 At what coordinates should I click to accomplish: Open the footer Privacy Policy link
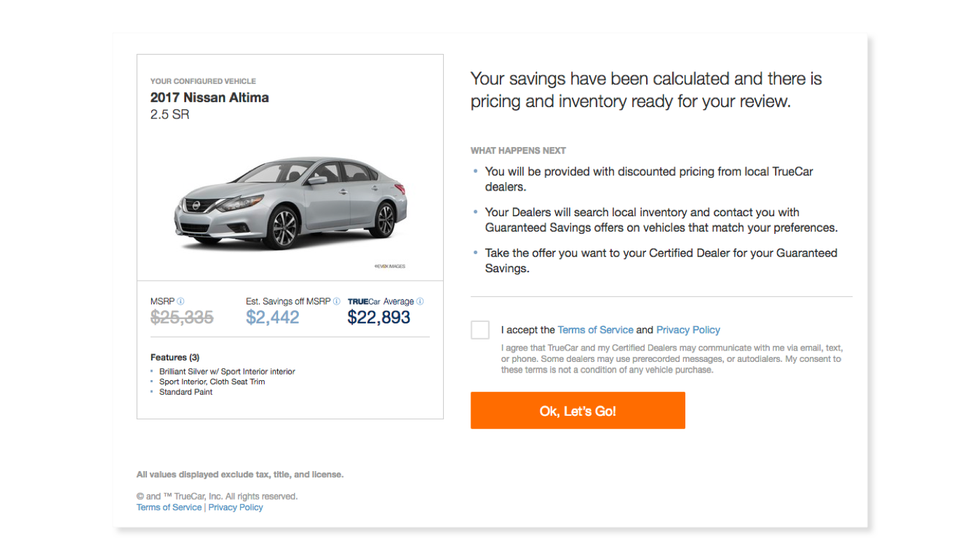[x=236, y=507]
